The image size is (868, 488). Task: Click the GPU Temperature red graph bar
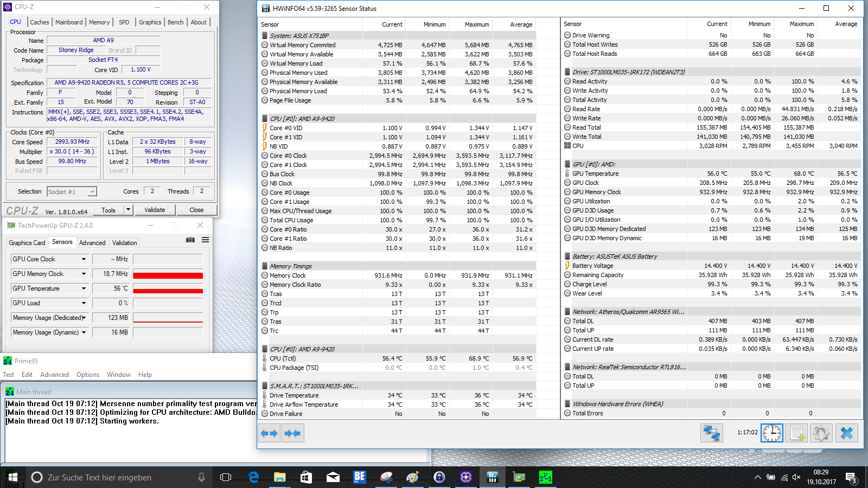tap(168, 291)
